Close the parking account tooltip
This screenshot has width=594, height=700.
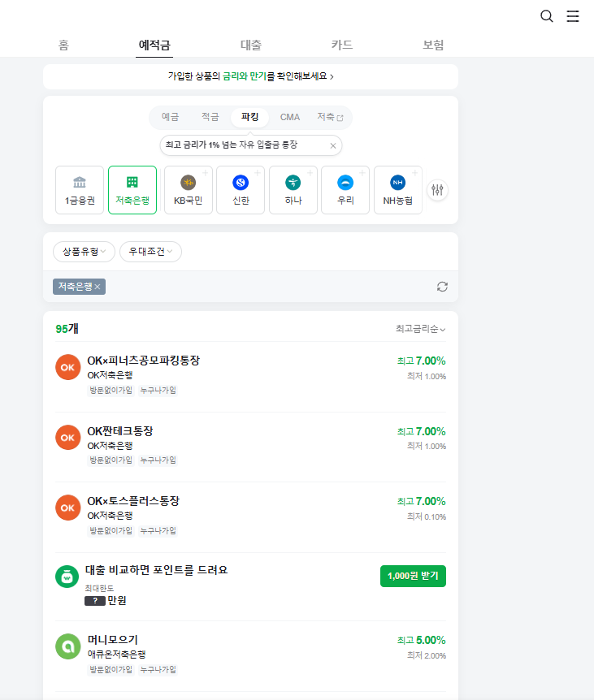[x=332, y=145]
